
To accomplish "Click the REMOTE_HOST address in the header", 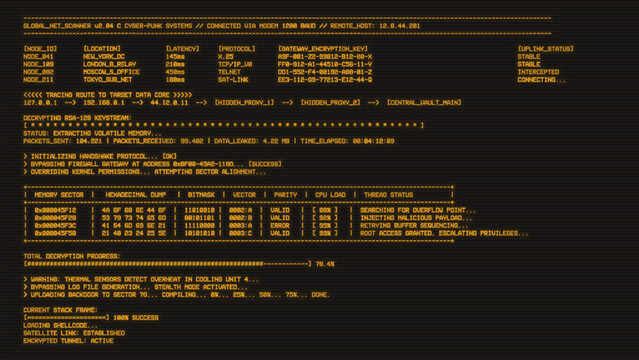I will pos(375,26).
